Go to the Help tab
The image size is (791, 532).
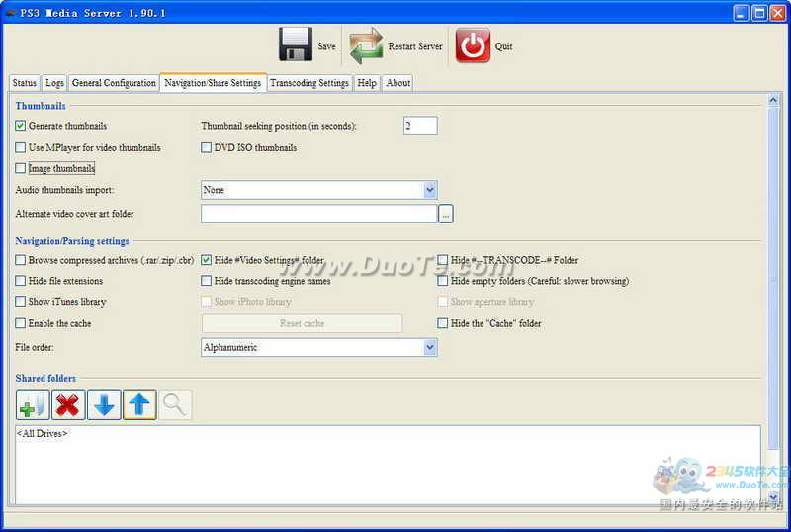pos(367,83)
